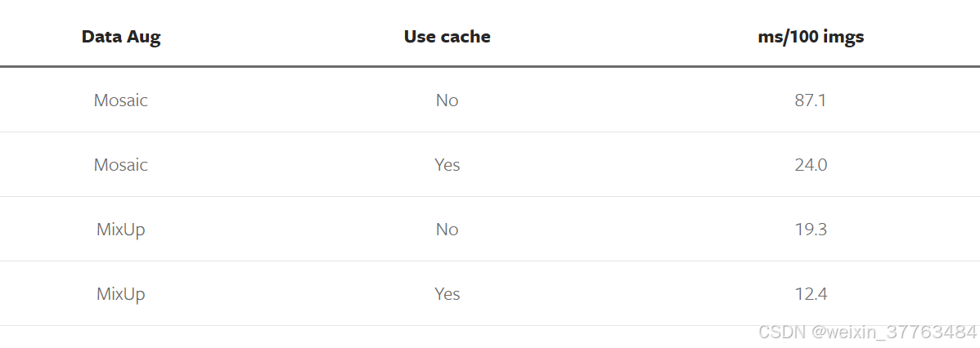Select the 19.3 timing value
Viewport: 980px width, 348px height.
(x=811, y=229)
